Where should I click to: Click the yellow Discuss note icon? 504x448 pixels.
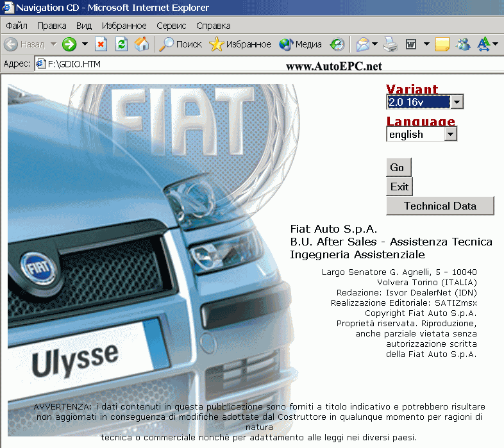pos(442,44)
